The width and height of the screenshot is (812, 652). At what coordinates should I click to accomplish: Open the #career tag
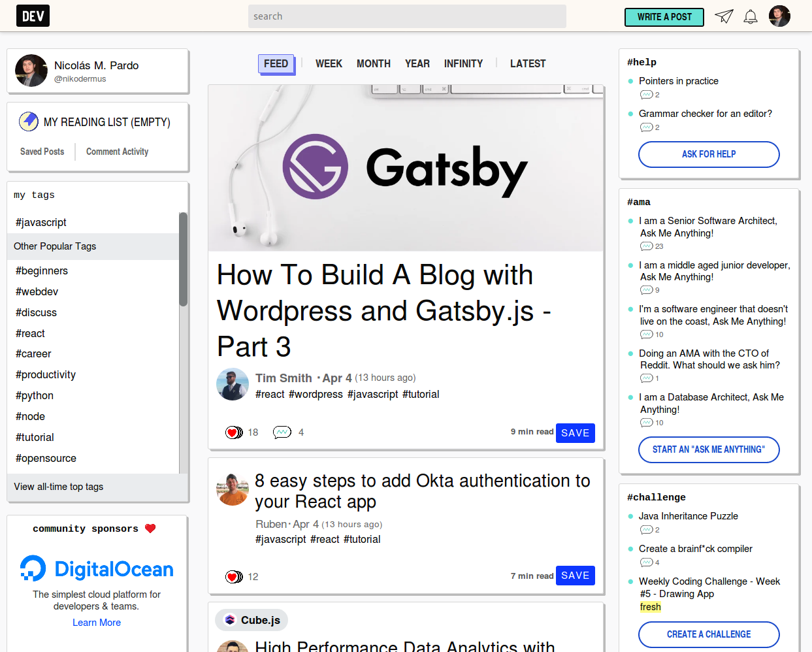(33, 353)
